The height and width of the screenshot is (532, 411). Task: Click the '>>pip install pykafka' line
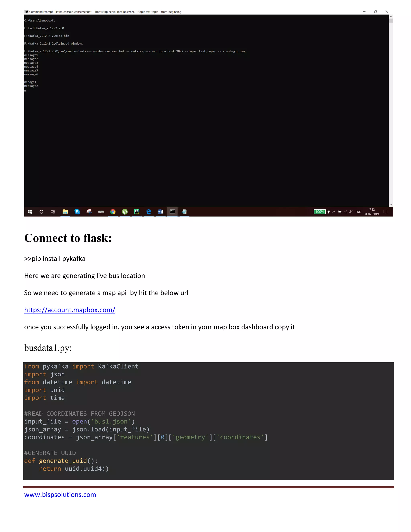pos(55,259)
